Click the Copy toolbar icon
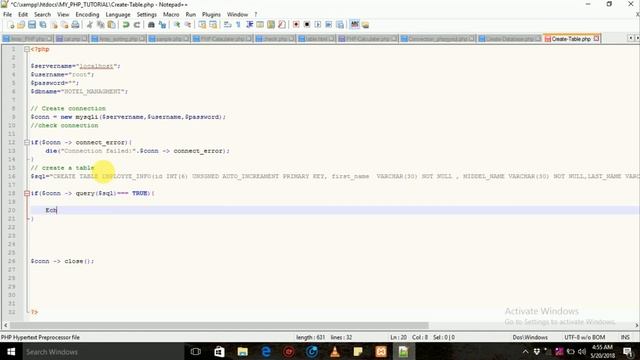 coord(100,25)
